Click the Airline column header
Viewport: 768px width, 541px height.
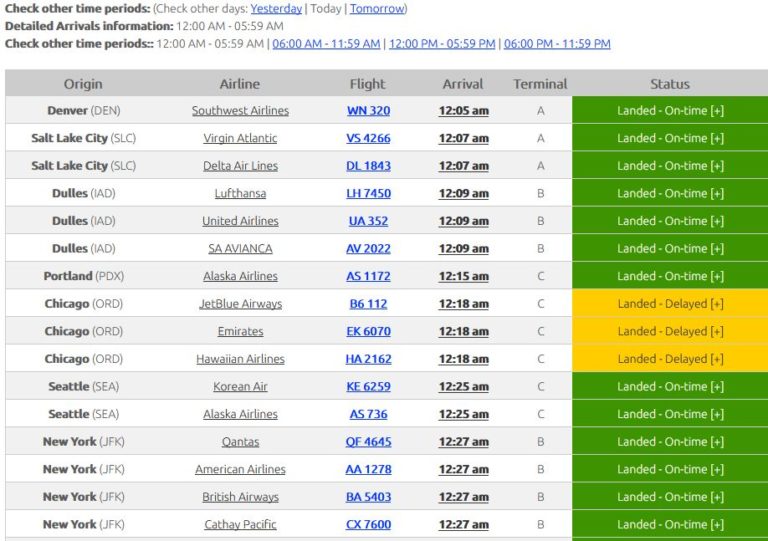(x=240, y=84)
